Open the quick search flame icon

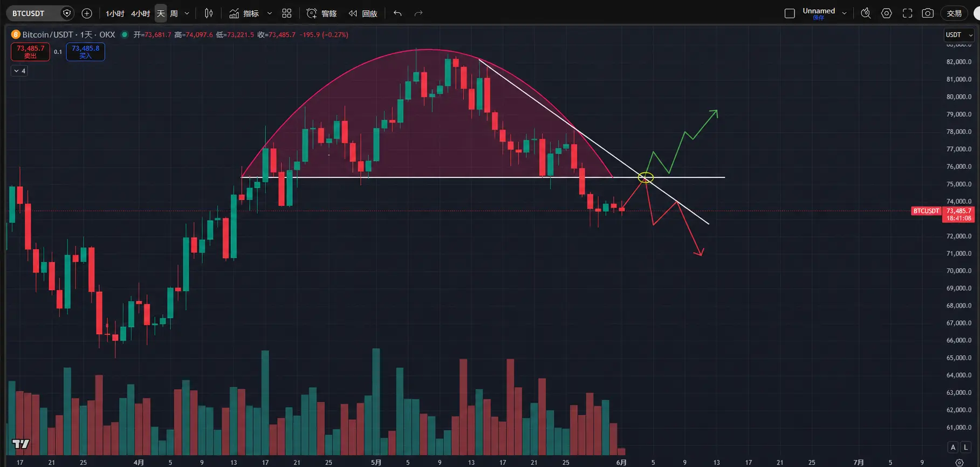pyautogui.click(x=866, y=13)
